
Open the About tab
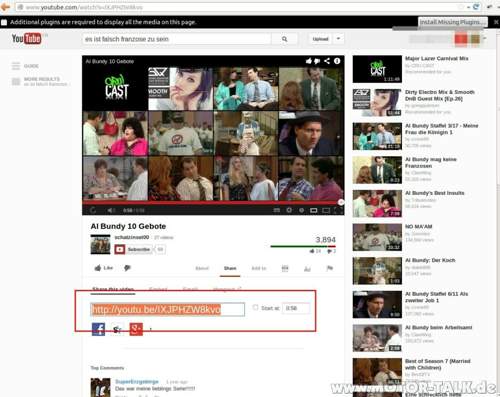[202, 268]
